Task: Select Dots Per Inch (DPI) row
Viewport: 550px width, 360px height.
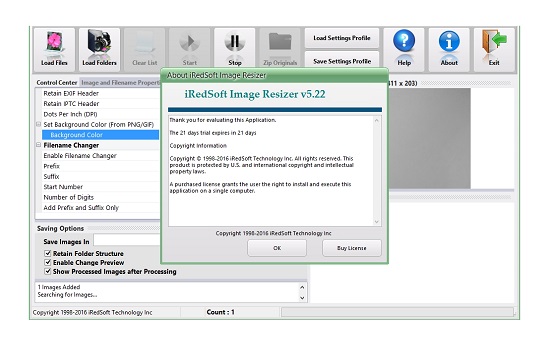Action: [100, 114]
